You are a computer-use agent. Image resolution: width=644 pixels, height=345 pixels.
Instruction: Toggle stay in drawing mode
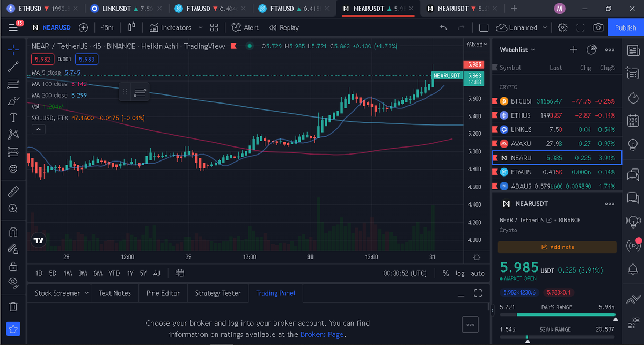click(13, 248)
